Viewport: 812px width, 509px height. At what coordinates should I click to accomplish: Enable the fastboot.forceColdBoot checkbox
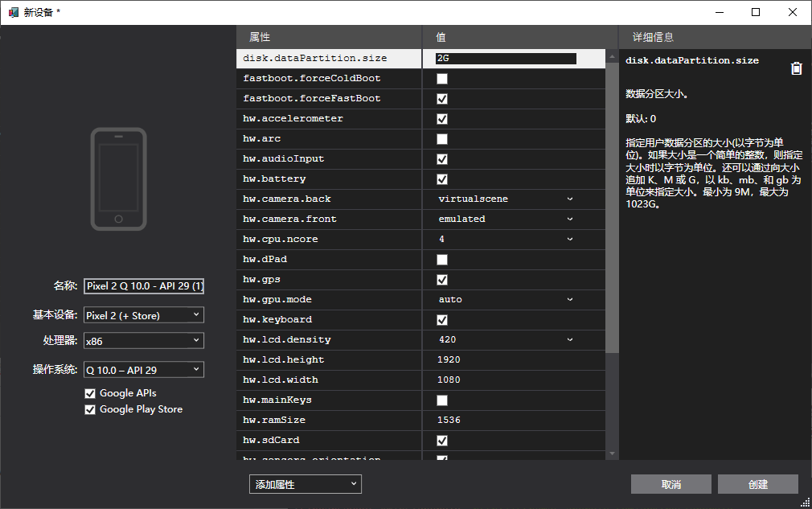441,78
